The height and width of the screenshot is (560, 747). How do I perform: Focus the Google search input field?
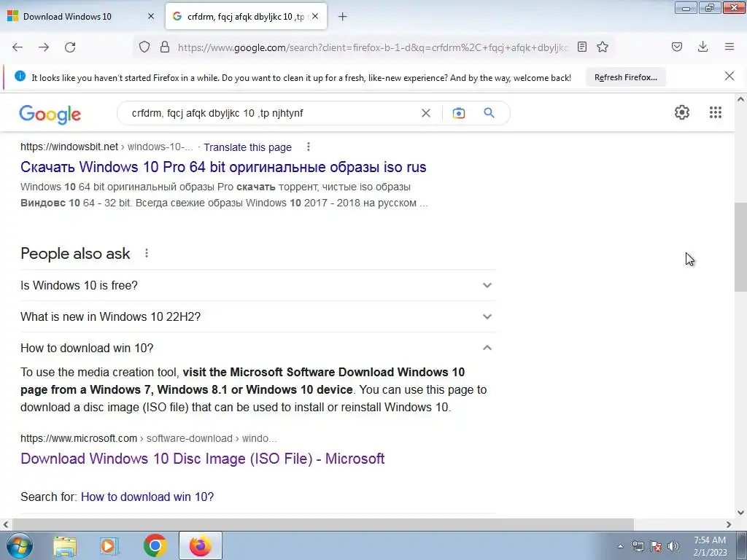tap(271, 113)
